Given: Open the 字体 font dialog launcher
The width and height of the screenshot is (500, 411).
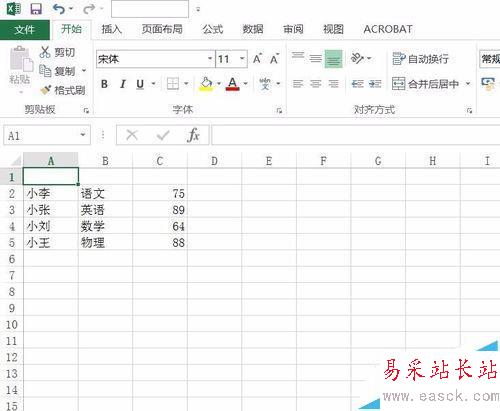Looking at the screenshot, I should click(x=279, y=110).
